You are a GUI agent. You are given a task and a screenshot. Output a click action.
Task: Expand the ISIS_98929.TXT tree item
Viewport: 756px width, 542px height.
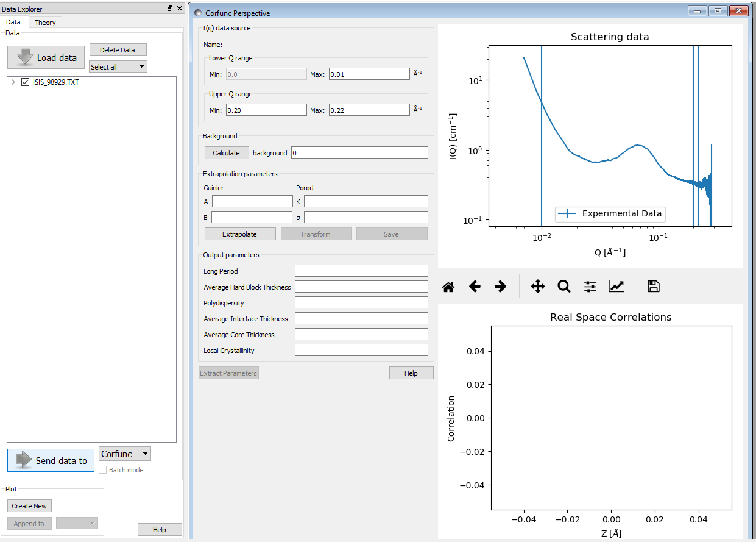[x=12, y=81]
